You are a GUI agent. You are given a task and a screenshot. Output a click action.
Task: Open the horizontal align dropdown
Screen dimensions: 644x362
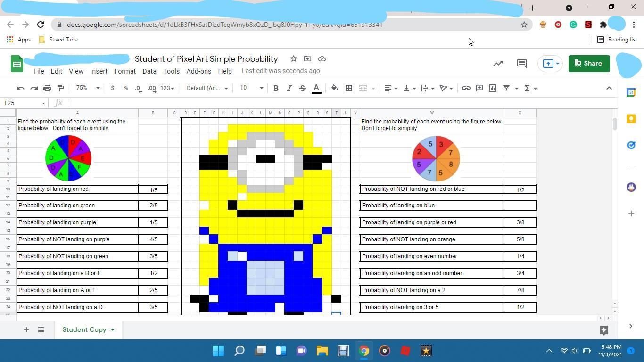(x=391, y=88)
